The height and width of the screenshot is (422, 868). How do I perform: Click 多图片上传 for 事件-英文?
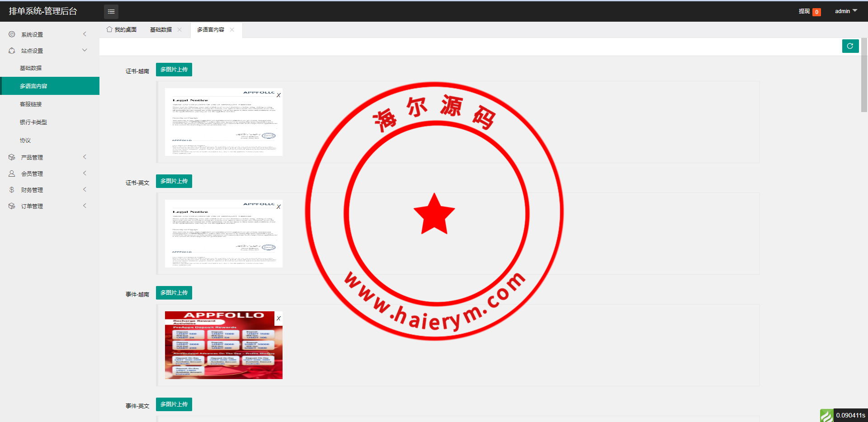point(174,404)
